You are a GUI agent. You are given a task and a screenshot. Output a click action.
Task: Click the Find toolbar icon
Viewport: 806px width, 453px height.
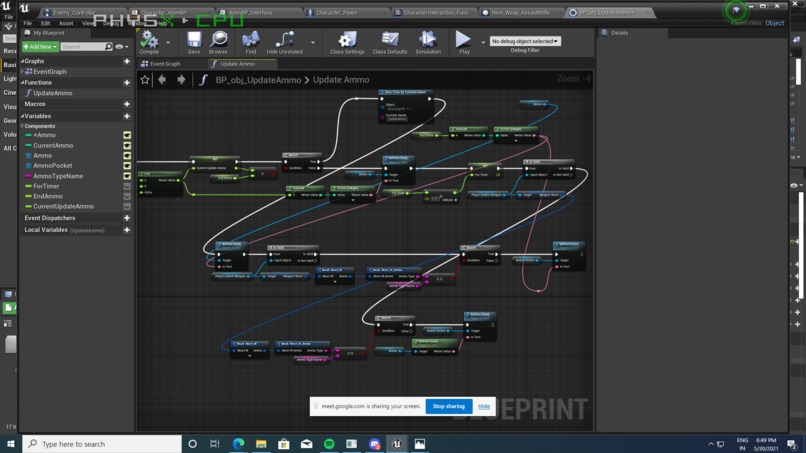(x=251, y=41)
